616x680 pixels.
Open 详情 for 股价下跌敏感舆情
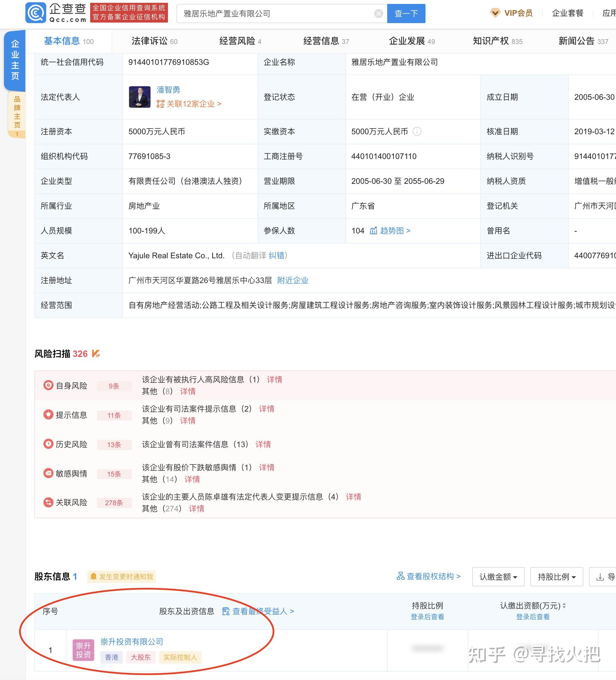pyautogui.click(x=267, y=467)
